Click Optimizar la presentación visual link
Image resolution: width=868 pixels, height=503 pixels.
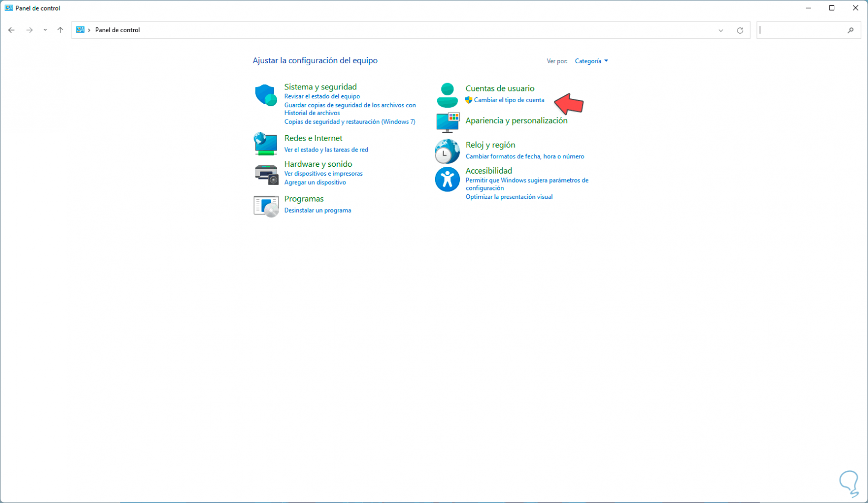[509, 197]
